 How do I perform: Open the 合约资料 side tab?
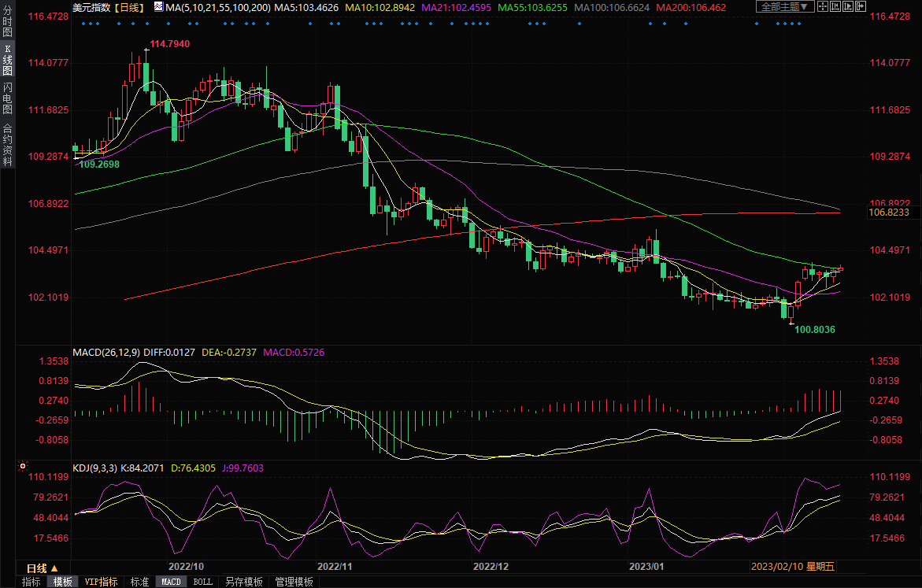[x=7, y=144]
